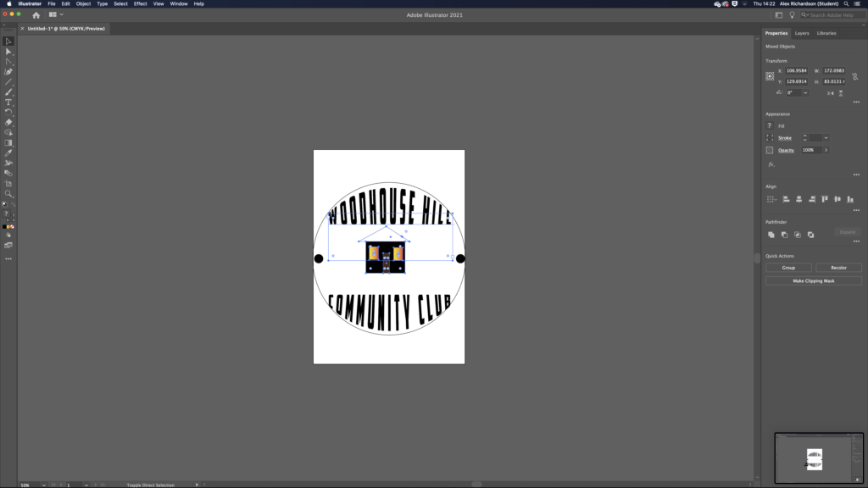Screen dimensions: 868x488
Task: Click the Change Screen Mode icon
Action: pos(8,245)
